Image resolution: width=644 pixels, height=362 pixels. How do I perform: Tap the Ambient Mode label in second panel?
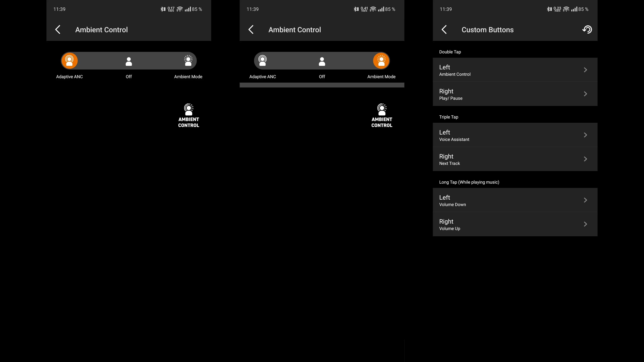[x=381, y=77]
